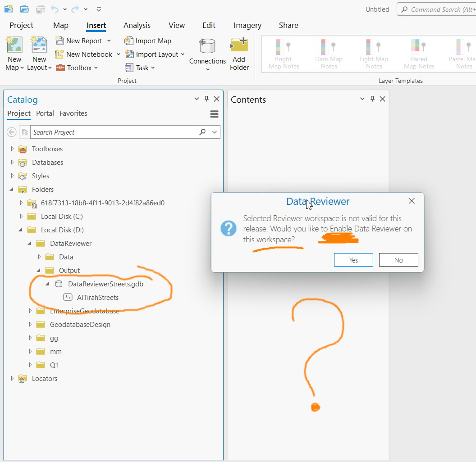Expand the EnterpriseGeodatabase folder
Screen dimensions: 476x462
30,311
